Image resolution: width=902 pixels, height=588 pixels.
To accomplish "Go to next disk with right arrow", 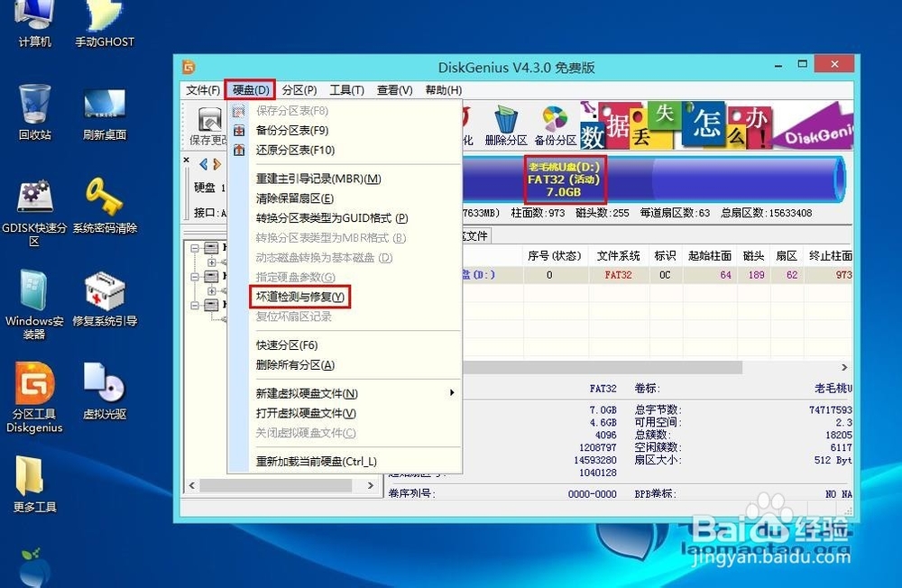I will 216,164.
